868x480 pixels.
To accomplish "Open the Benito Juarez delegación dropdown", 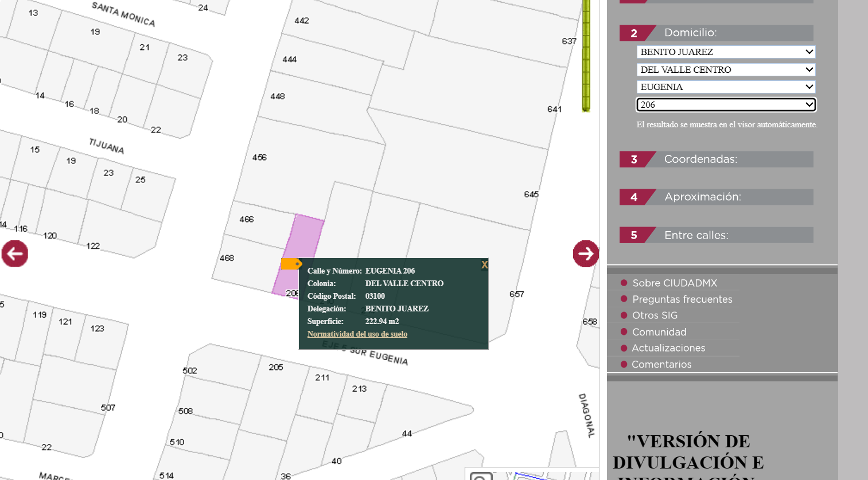I will 726,52.
